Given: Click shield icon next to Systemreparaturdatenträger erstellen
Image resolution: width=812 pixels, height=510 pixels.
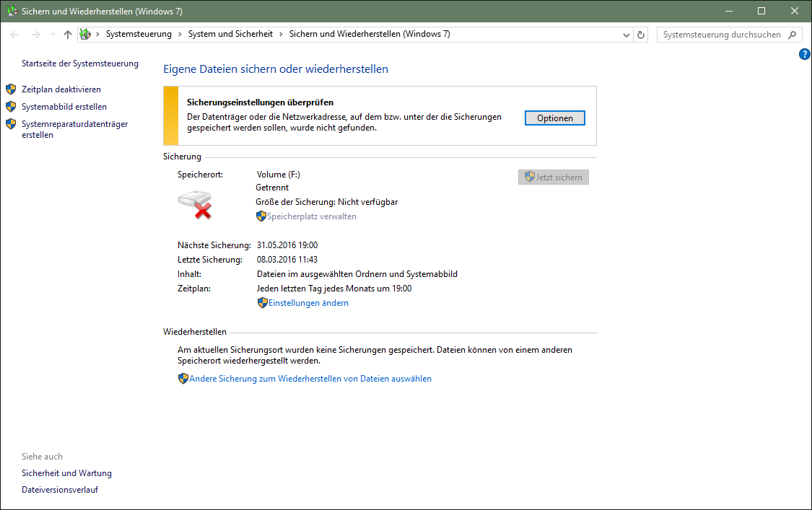Looking at the screenshot, I should point(11,124).
